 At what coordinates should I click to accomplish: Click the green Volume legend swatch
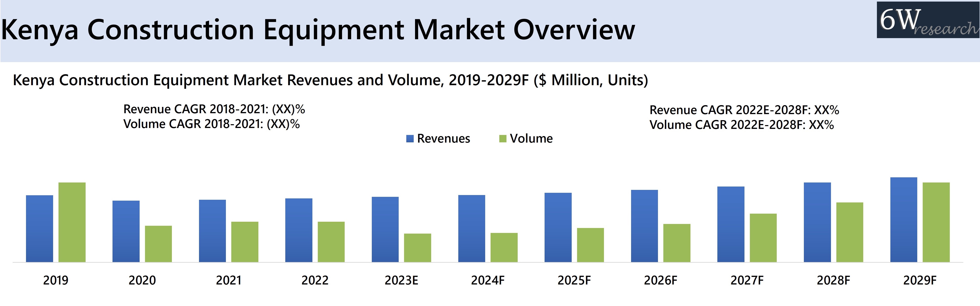point(503,139)
